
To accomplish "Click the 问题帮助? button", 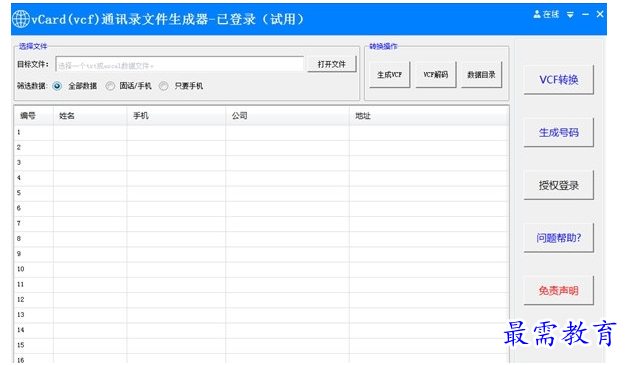I will click(x=558, y=238).
